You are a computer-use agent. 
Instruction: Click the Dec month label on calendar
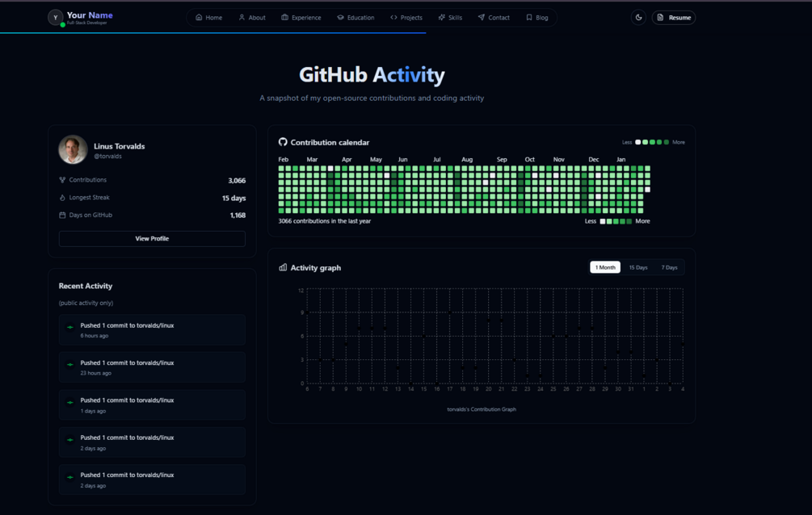(x=594, y=159)
